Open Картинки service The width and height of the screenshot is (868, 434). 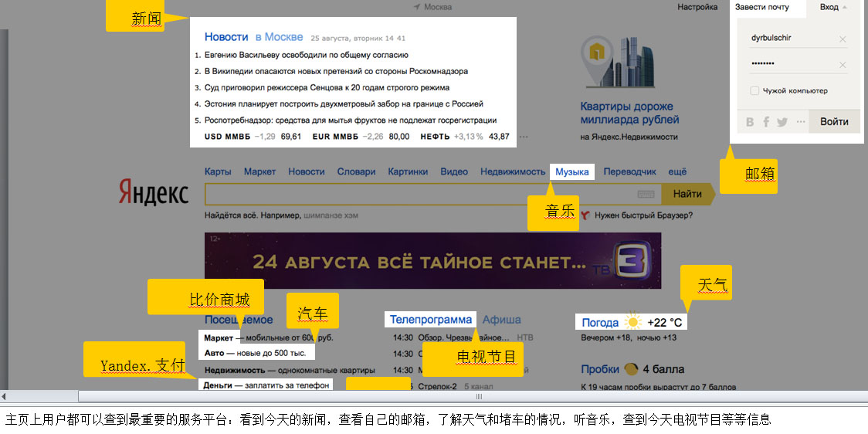pyautogui.click(x=408, y=171)
